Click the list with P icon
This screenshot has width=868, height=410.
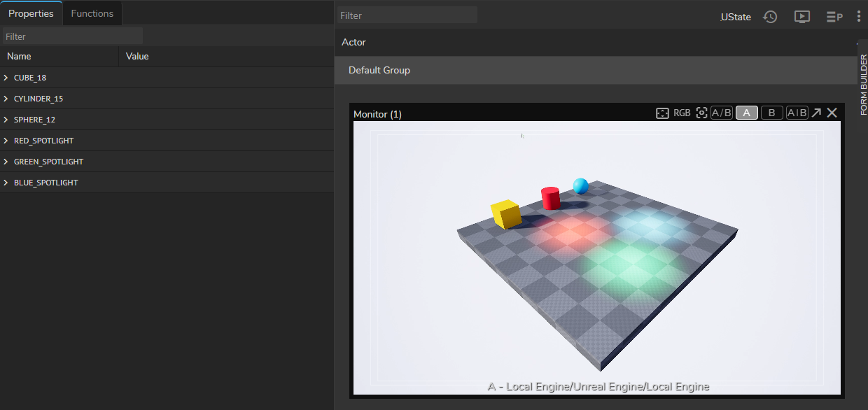pyautogui.click(x=834, y=17)
